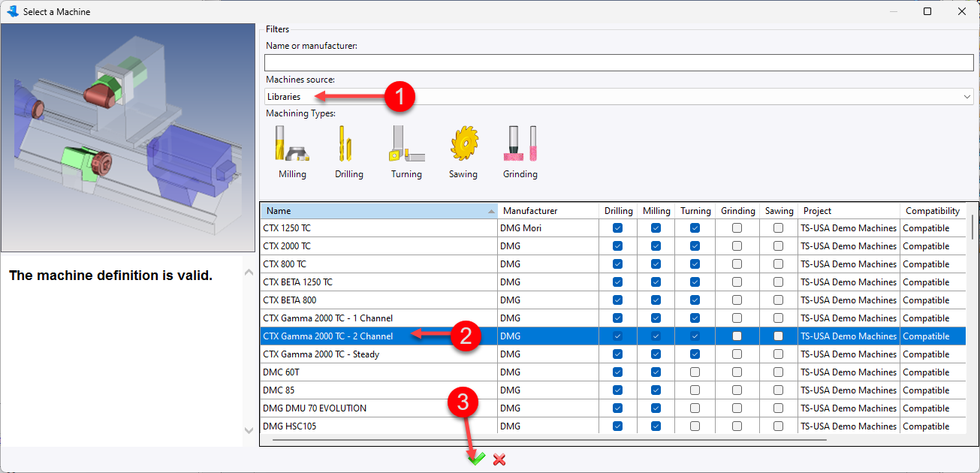Screen dimensions: 980x473
Task: Sort by the Drilling column header
Action: [x=618, y=211]
